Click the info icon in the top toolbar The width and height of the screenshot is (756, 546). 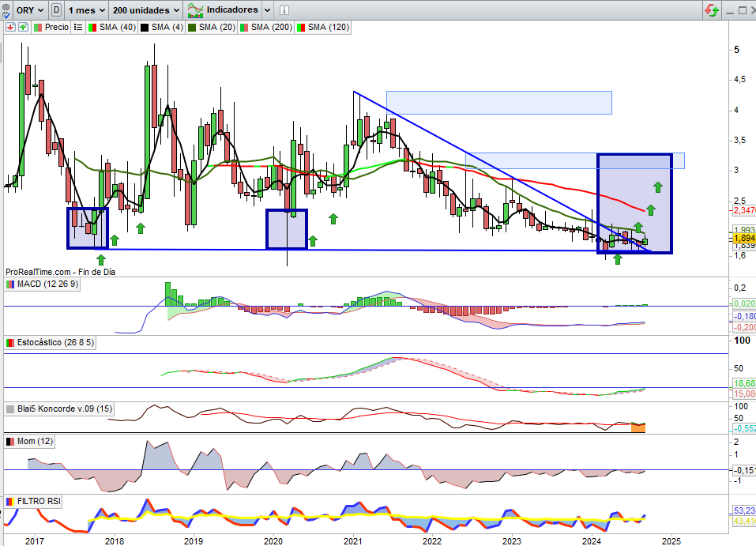[x=284, y=10]
